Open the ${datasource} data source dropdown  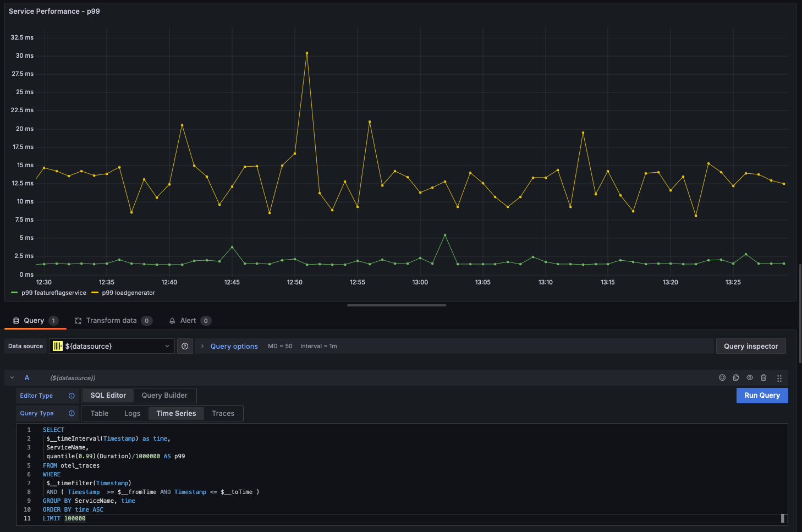112,346
